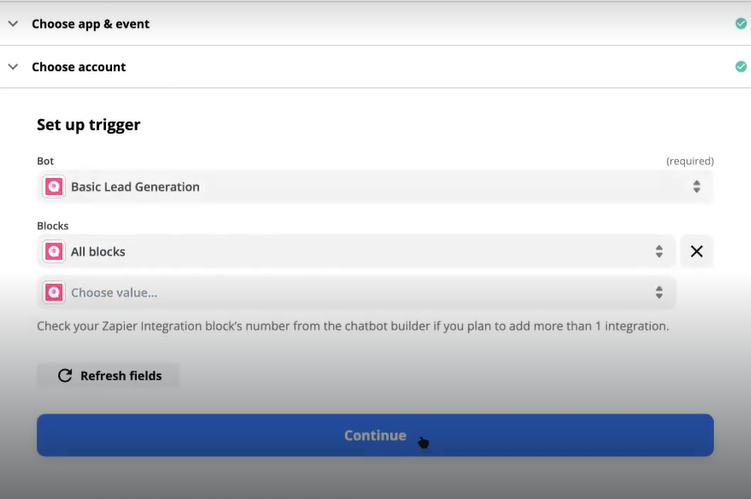Open the Choose account step heading
The image size is (751, 499).
pyautogui.click(x=79, y=67)
